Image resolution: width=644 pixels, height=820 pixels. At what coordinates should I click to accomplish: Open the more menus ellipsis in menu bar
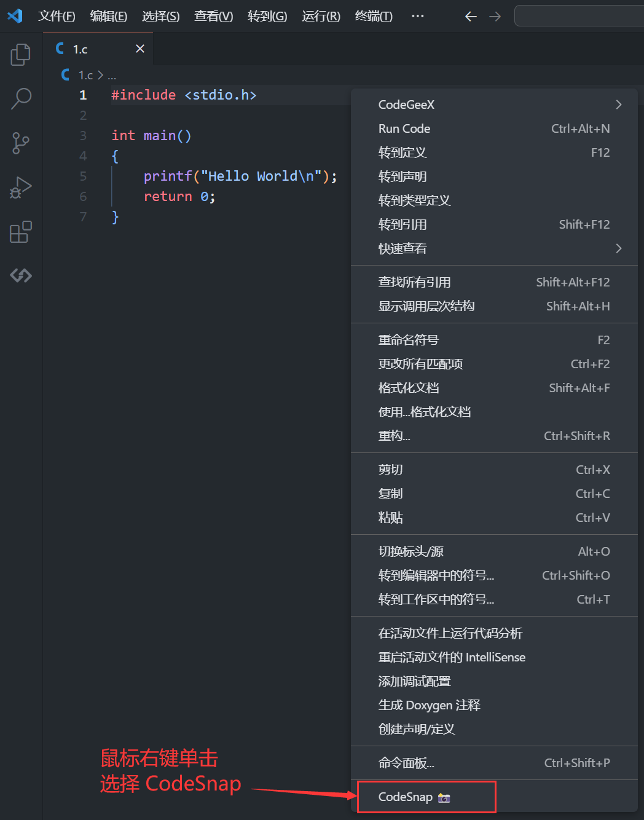[418, 16]
